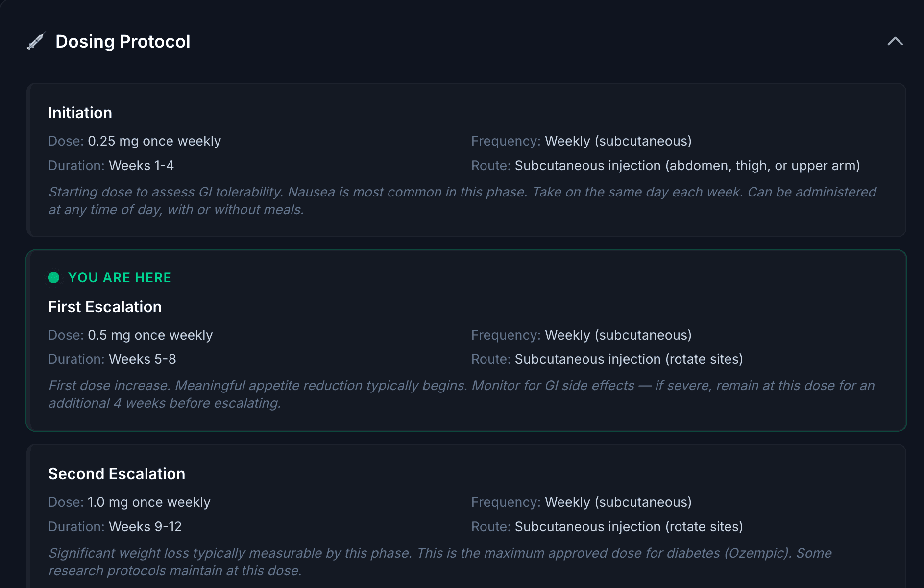The height and width of the screenshot is (588, 924).
Task: Click the First Escalation rotate sites route
Action: (x=629, y=359)
